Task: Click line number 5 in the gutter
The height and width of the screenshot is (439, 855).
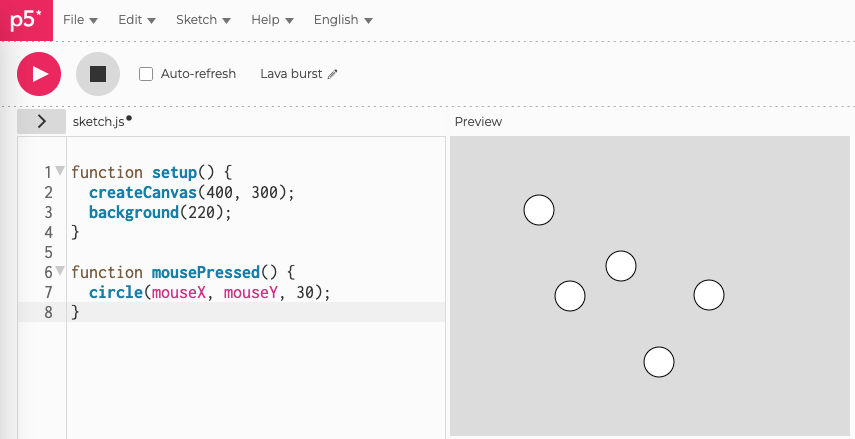Action: click(47, 252)
